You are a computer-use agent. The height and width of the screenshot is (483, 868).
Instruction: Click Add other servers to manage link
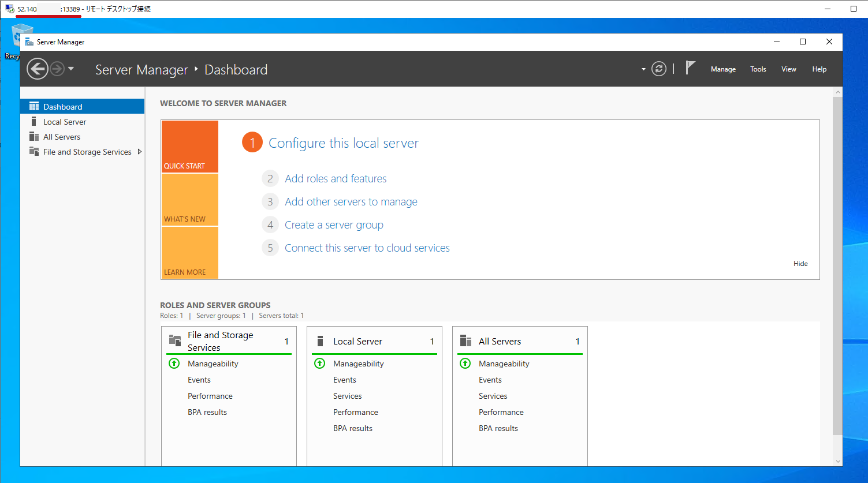point(351,202)
